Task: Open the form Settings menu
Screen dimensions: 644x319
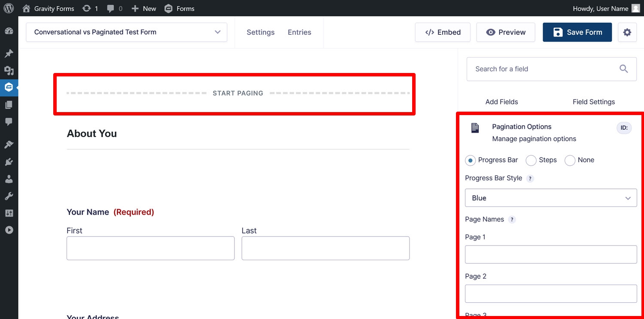Action: coord(261,32)
